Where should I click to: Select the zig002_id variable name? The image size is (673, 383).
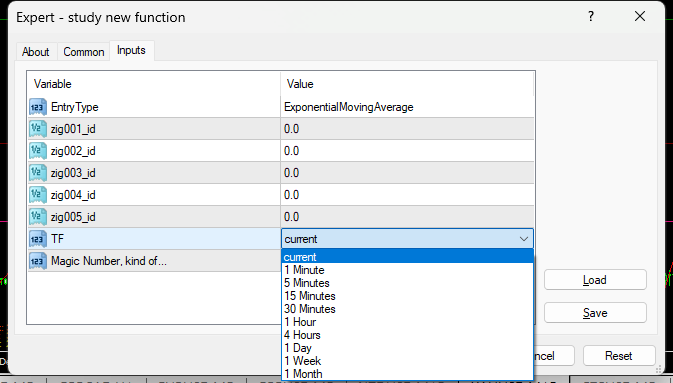tap(73, 151)
